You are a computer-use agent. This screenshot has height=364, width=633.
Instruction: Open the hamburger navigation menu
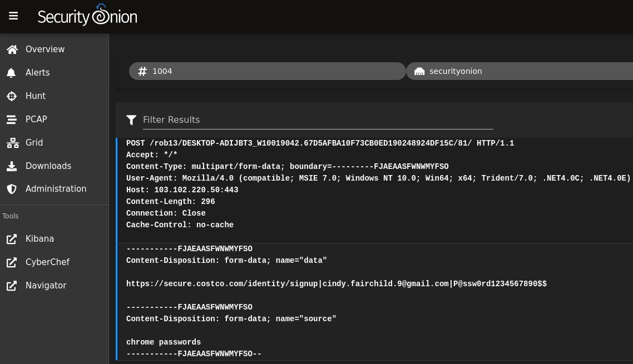coord(13,16)
